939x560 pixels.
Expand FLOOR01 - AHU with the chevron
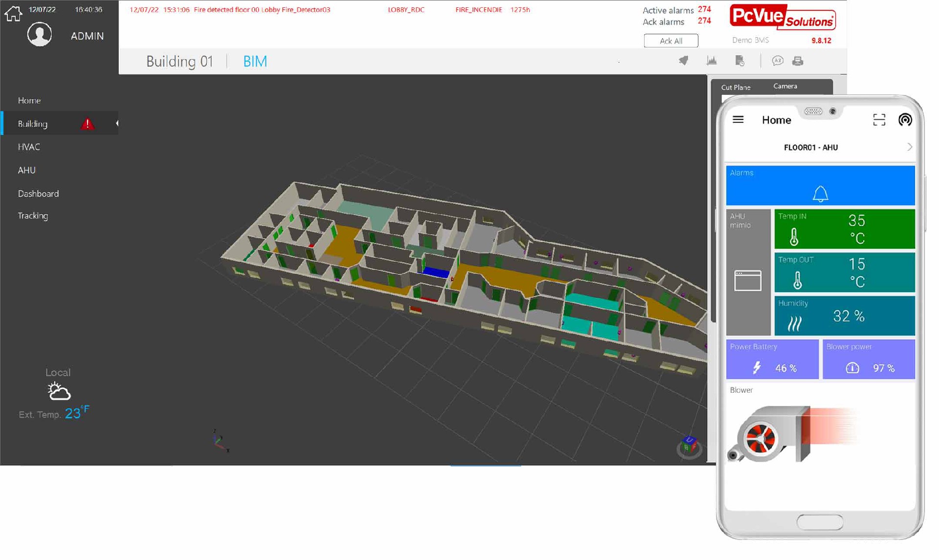pos(909,147)
